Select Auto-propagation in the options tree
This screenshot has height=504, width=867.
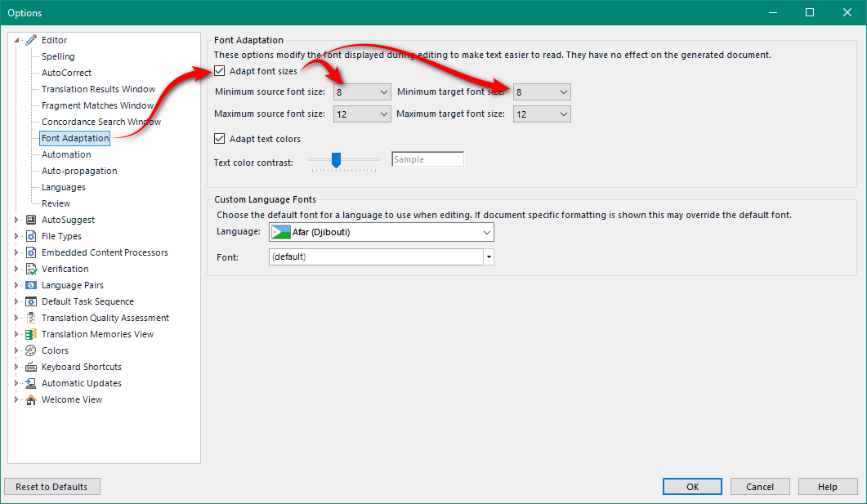click(x=79, y=171)
